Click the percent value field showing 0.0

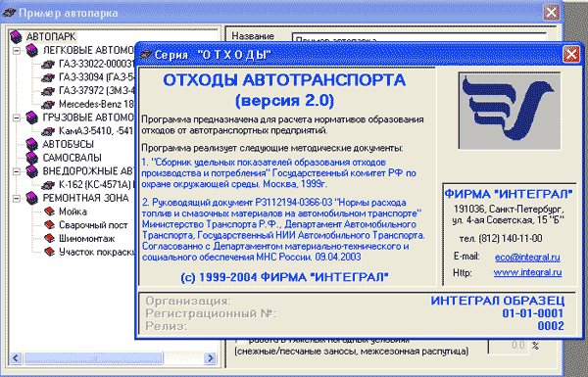tap(508, 346)
